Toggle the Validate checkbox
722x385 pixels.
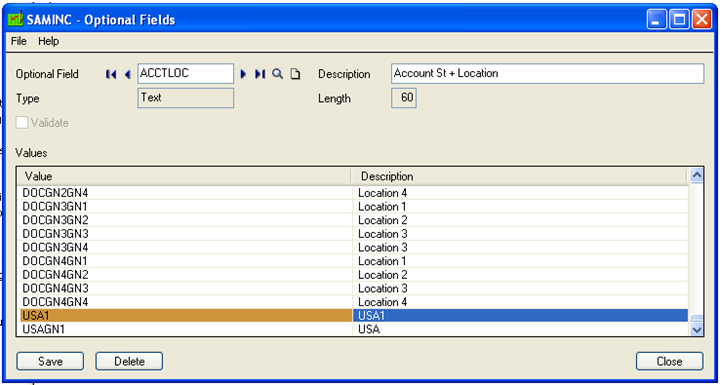22,122
